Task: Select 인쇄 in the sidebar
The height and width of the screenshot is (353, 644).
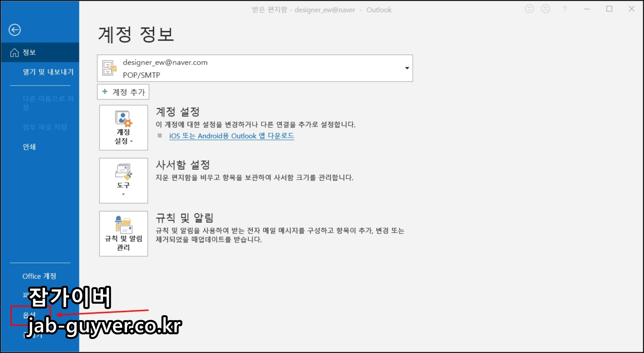Action: coord(29,147)
